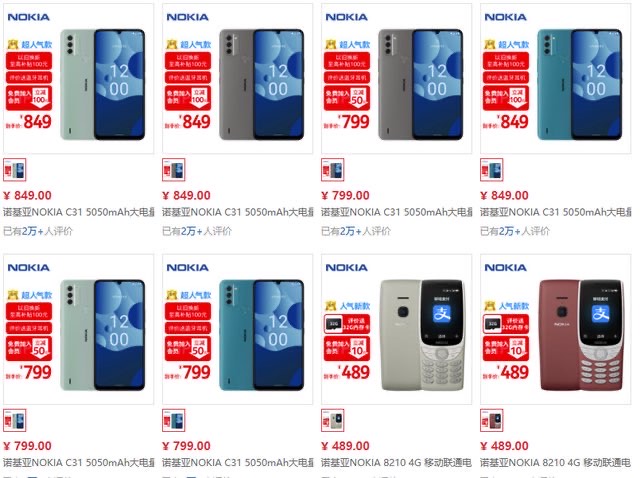Select small thumbnail under second-row green C31
Screen dimensions: 640x478
point(15,420)
